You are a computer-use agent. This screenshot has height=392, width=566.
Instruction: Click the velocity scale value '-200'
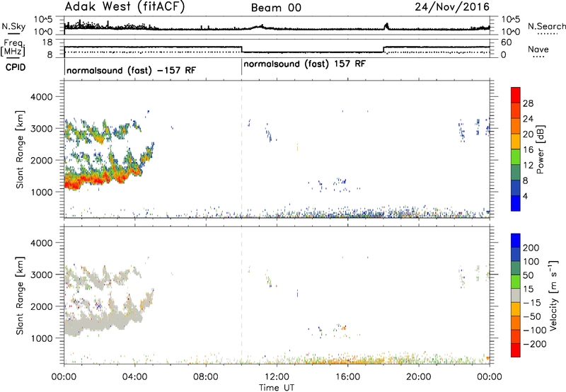[534, 344]
